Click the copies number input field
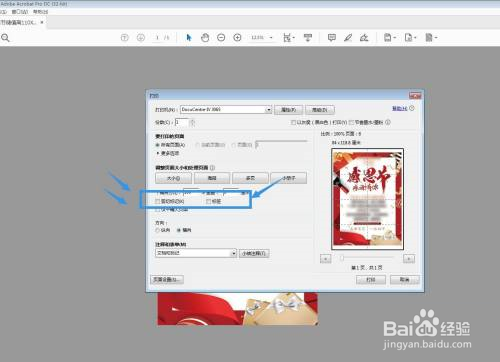The width and height of the screenshot is (500, 362). coord(182,123)
